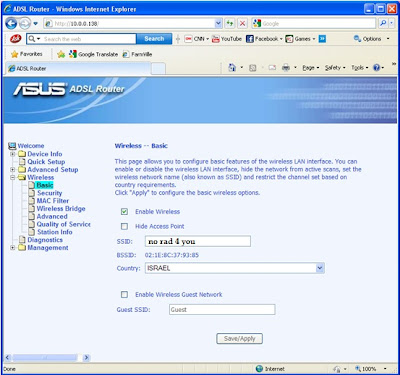Toggle the Enable Wireless checkbox

124,212
